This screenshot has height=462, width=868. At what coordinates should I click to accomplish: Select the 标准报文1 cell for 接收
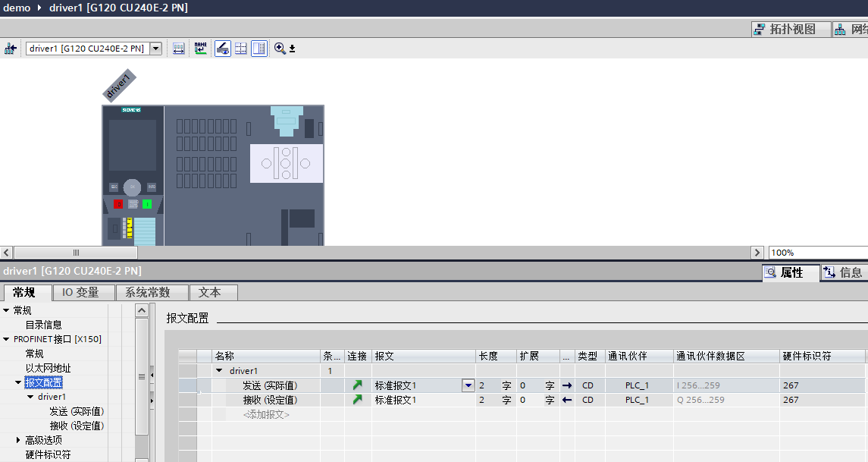[x=424, y=399]
